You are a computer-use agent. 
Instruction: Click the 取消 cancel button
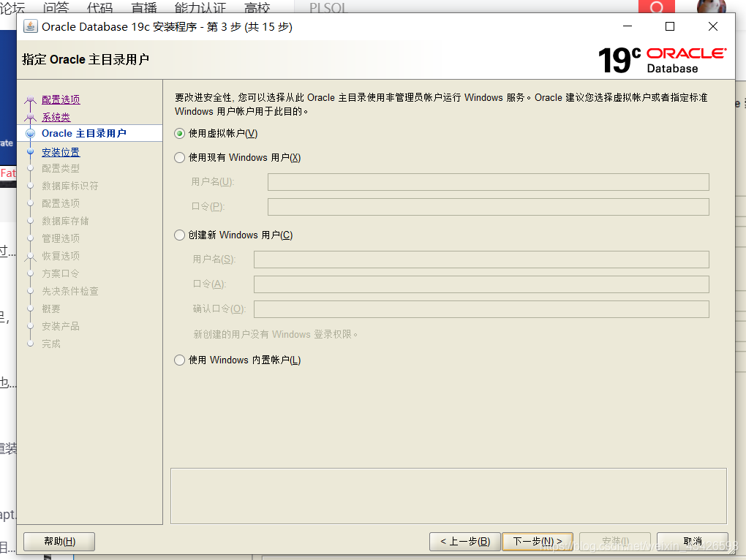pos(692,542)
